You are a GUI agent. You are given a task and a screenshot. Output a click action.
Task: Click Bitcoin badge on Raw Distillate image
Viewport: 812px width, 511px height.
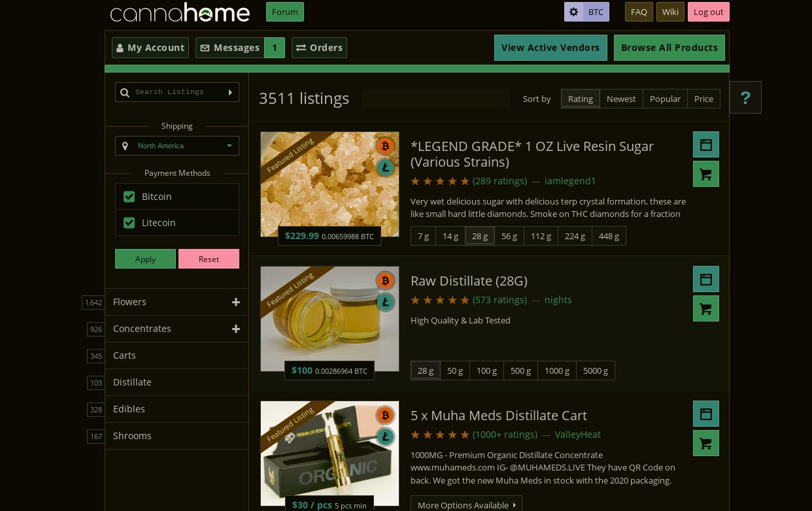pyautogui.click(x=385, y=281)
